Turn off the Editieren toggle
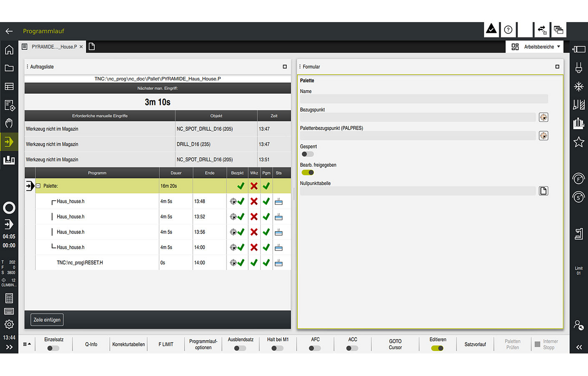The image size is (588, 376). click(x=437, y=348)
